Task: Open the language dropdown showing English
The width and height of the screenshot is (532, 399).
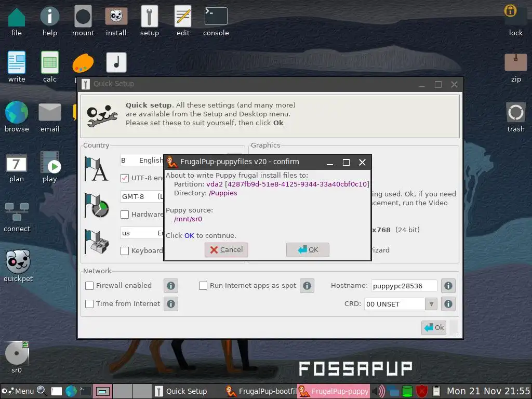Action: pyautogui.click(x=142, y=160)
